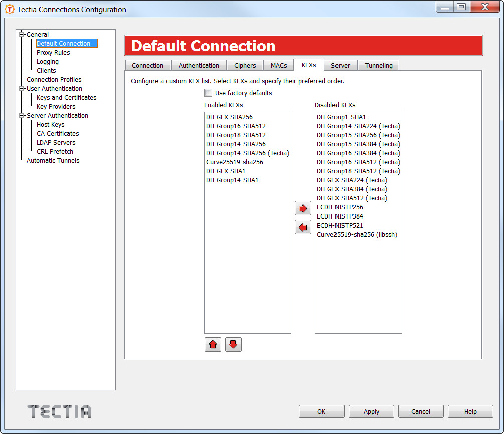Screen dimensions: 504x434
Task: Select CA Certificates tree item
Action: coord(58,133)
